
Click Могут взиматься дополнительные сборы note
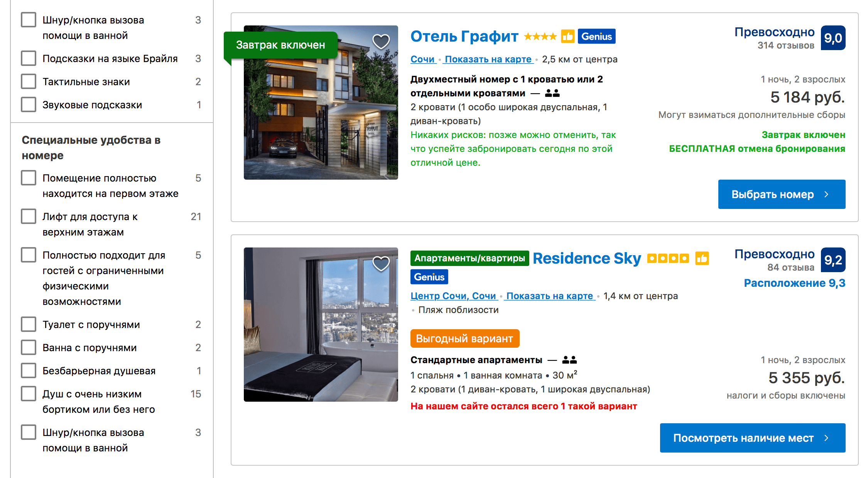[751, 115]
